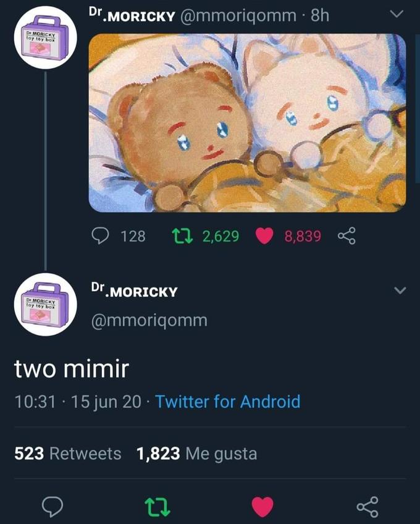Expand the parent tweet options chevron

397,14
